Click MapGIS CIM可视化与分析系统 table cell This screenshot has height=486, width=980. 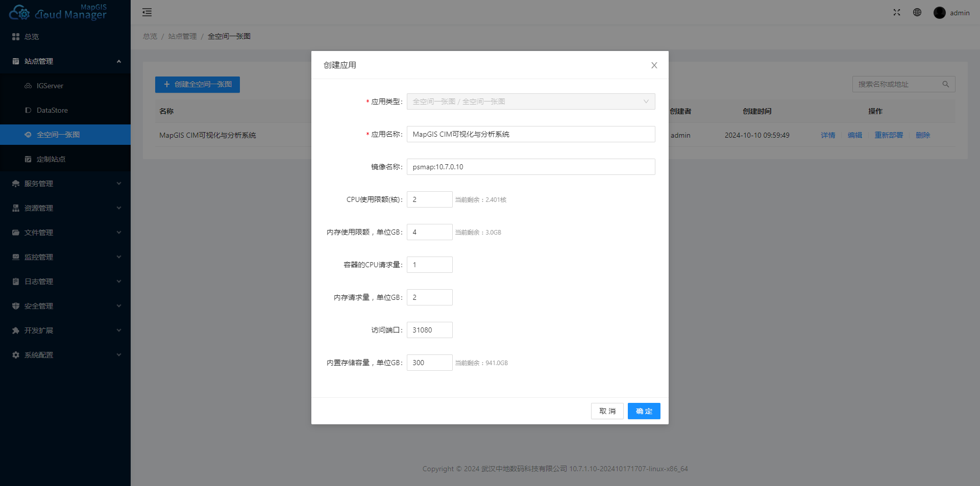[208, 135]
